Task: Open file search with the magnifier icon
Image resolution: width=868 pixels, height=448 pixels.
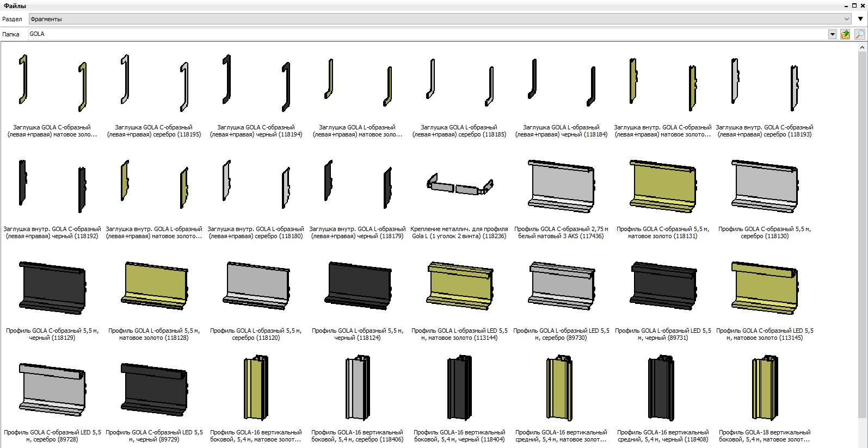Action: 859,34
